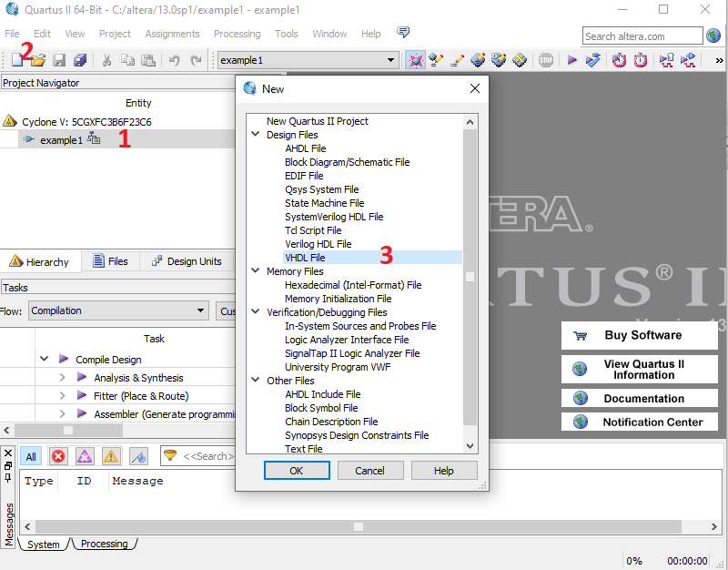728x570 pixels.
Task: Click the feedback speech bubble icon
Action: pos(403,32)
